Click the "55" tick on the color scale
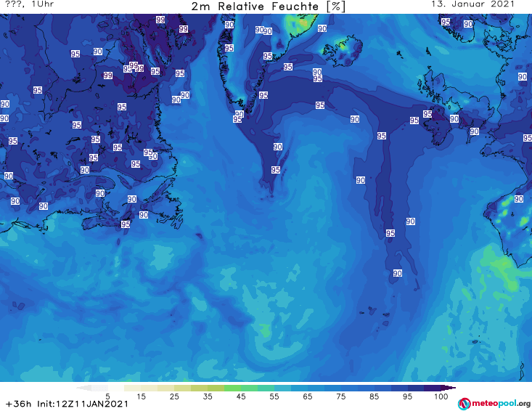This screenshot has width=532, height=411. (x=274, y=396)
